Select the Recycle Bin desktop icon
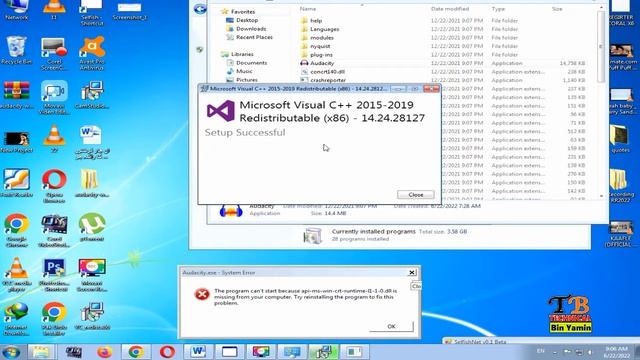 (16, 50)
